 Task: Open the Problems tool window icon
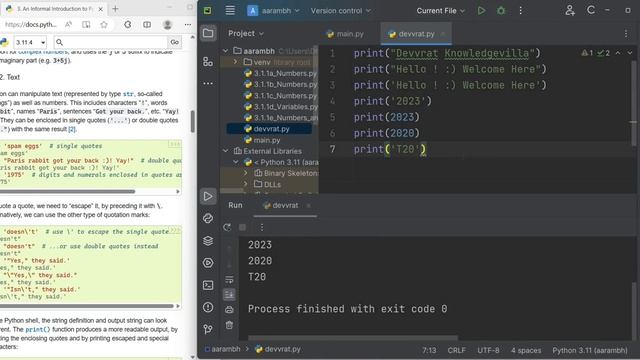pyautogui.click(x=208, y=307)
